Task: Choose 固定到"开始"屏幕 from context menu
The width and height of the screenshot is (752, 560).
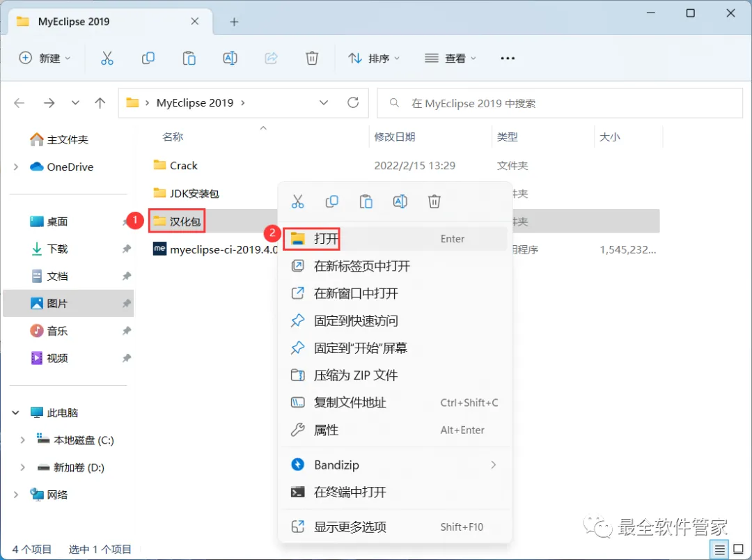Action: click(x=395, y=348)
